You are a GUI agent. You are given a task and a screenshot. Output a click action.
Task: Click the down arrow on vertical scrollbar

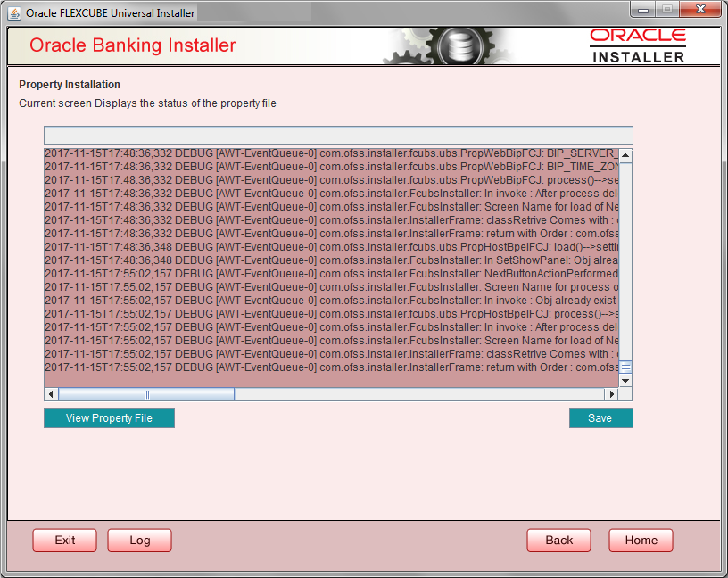tap(626, 380)
